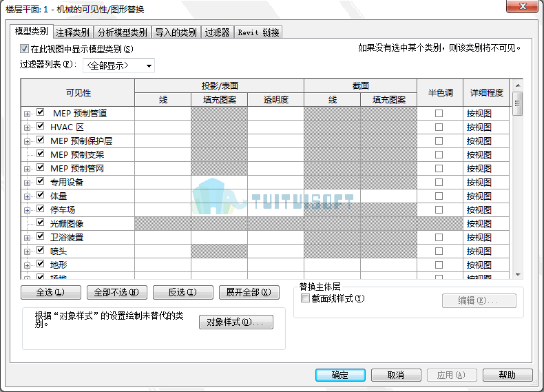
Task: Toggle 在此视图中显示模型类别 checkbox
Action: [24, 49]
